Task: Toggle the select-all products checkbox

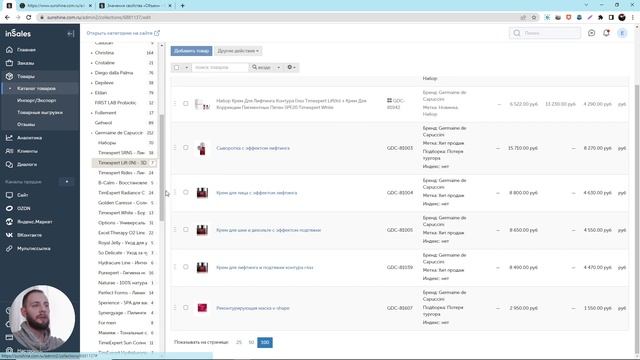Action: (176, 67)
